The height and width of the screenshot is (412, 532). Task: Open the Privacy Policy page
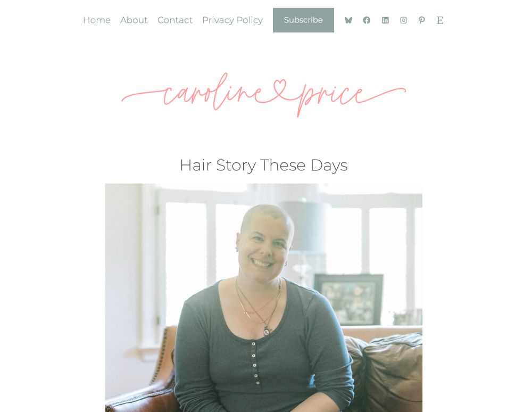click(232, 20)
